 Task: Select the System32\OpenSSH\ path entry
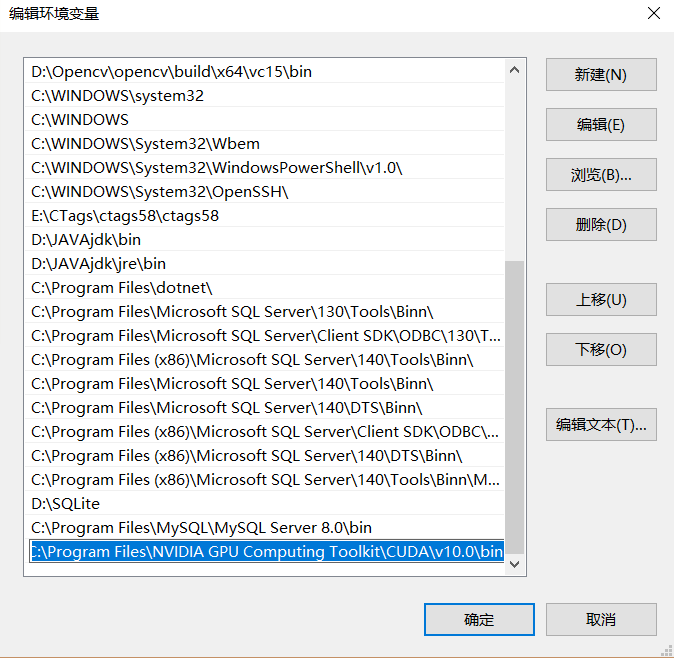click(265, 192)
